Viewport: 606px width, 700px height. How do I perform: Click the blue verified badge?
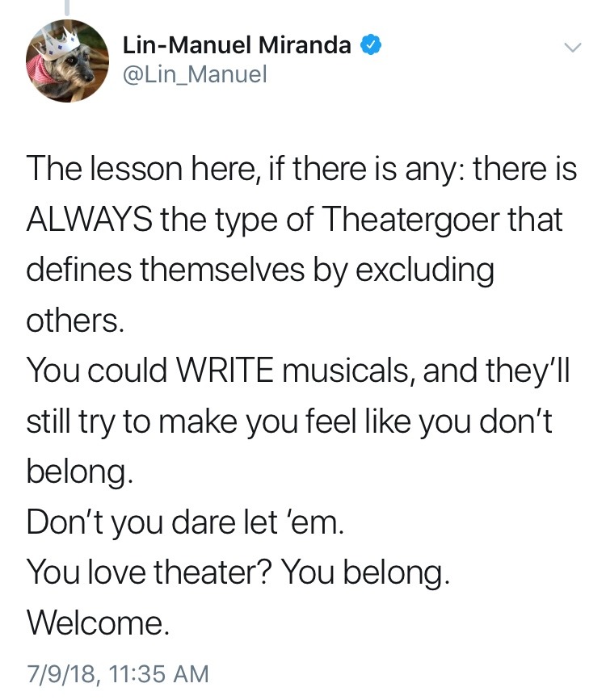(369, 46)
